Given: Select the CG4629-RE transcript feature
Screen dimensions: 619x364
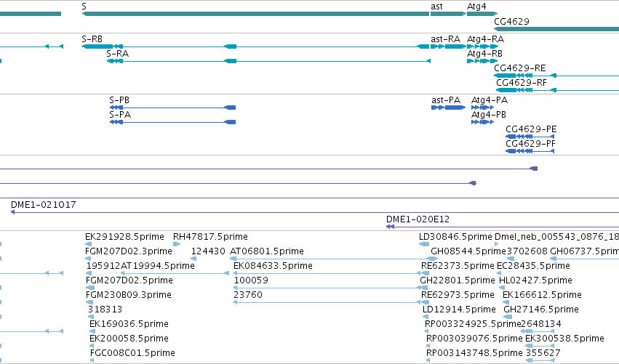Looking at the screenshot, I should point(556,76).
